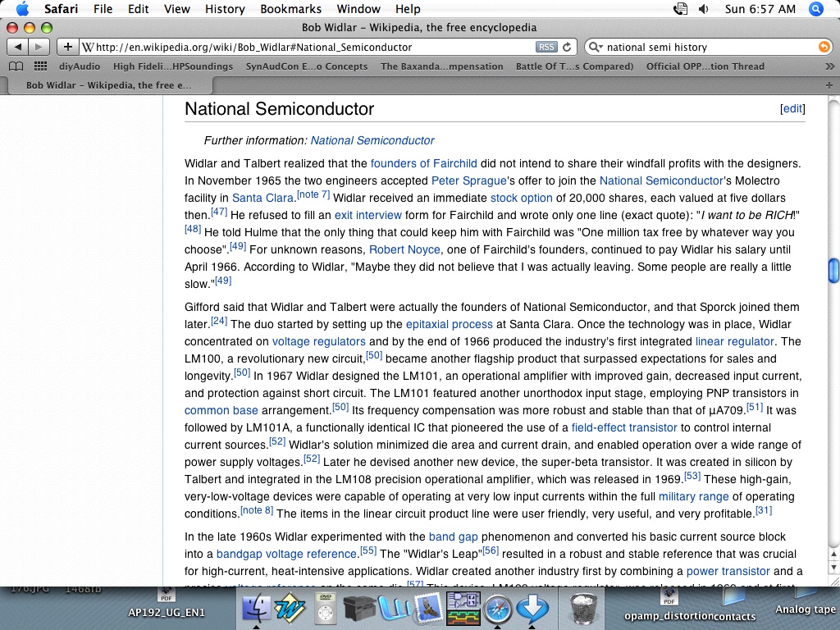The height and width of the screenshot is (630, 840).
Task: Open the stock option link
Action: (521, 198)
